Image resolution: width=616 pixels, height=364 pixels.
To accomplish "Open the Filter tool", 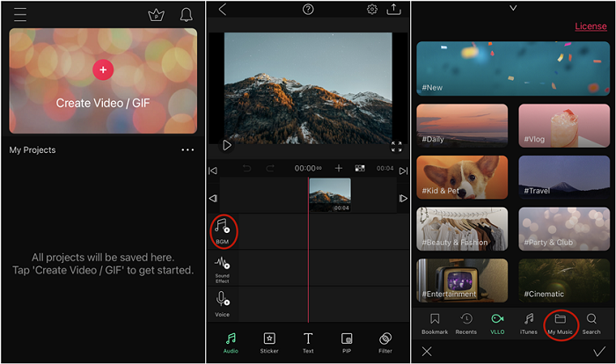I will pos(385,342).
